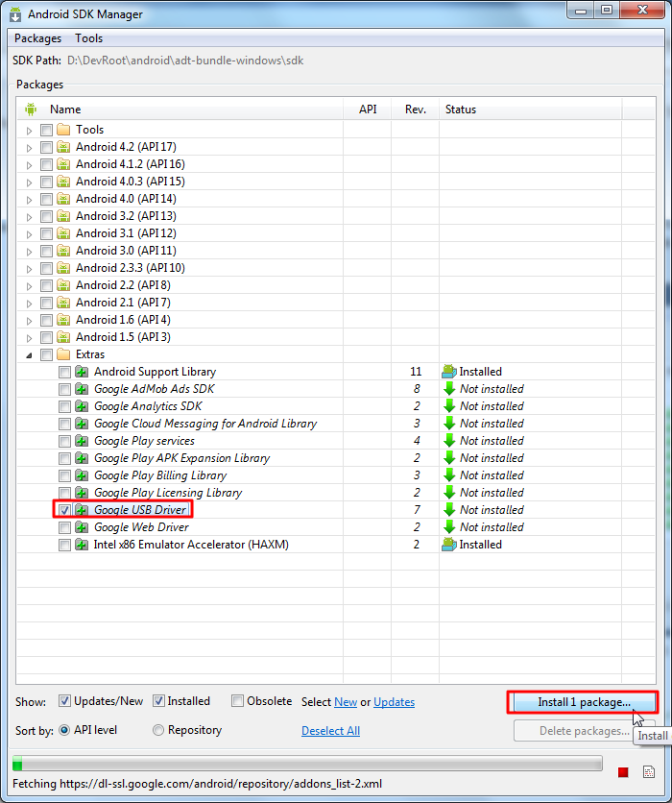Click the Android Support Library package icon

[82, 372]
